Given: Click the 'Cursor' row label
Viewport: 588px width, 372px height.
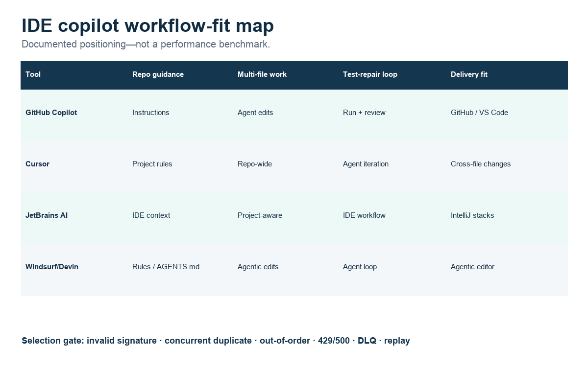Looking at the screenshot, I should click(x=37, y=164).
